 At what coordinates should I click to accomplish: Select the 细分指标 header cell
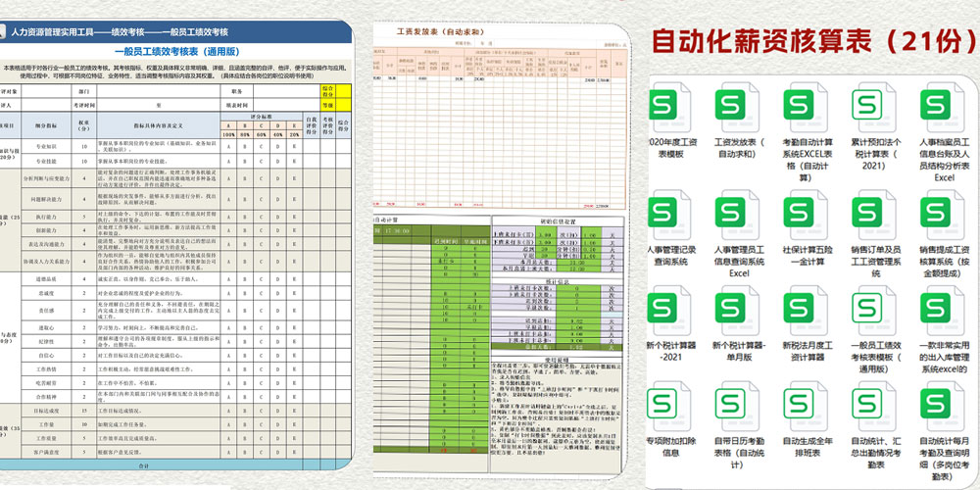(47, 125)
